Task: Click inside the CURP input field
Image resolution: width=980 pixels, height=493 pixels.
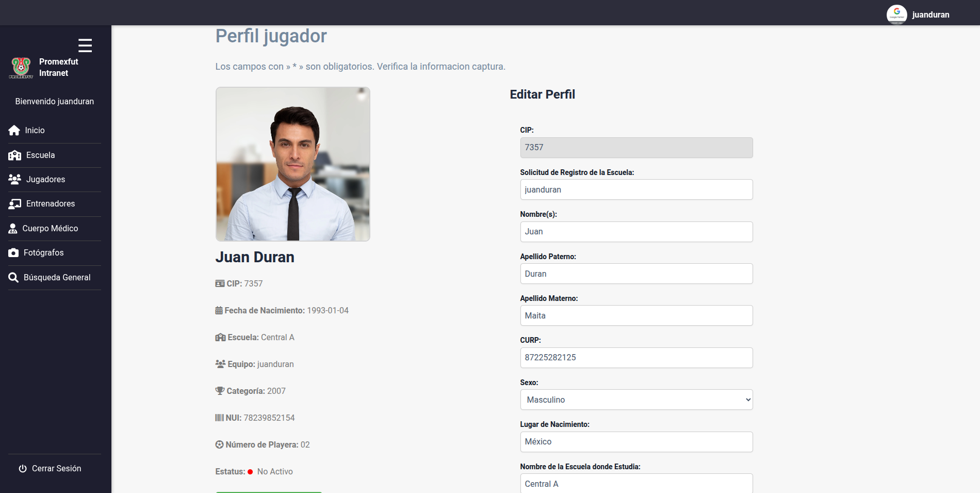Action: (636, 357)
